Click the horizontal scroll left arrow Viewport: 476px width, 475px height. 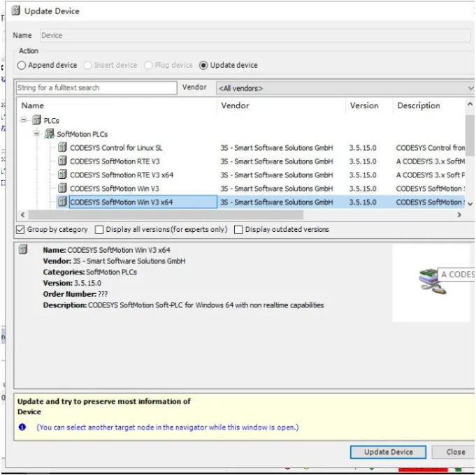[22, 214]
